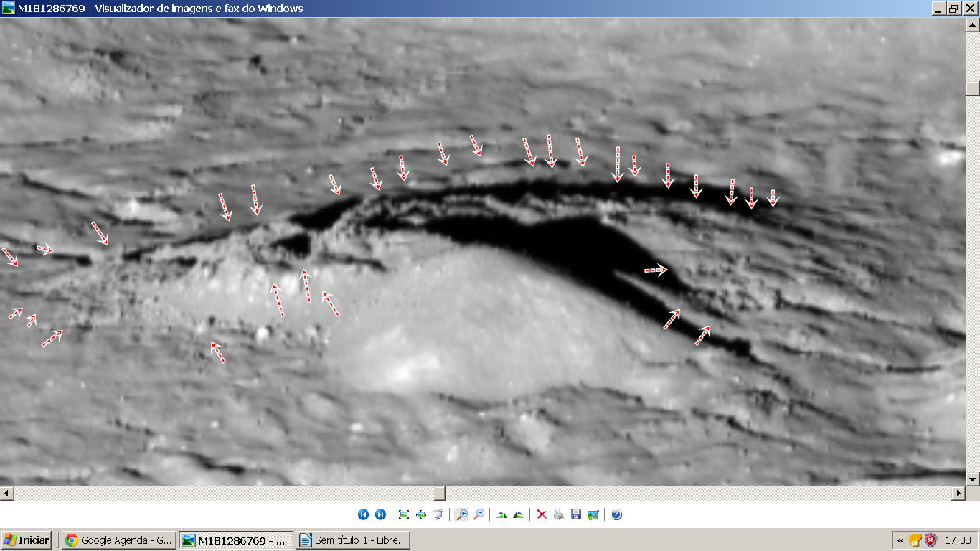
Task: Rotate the image clockwise
Action: (501, 514)
